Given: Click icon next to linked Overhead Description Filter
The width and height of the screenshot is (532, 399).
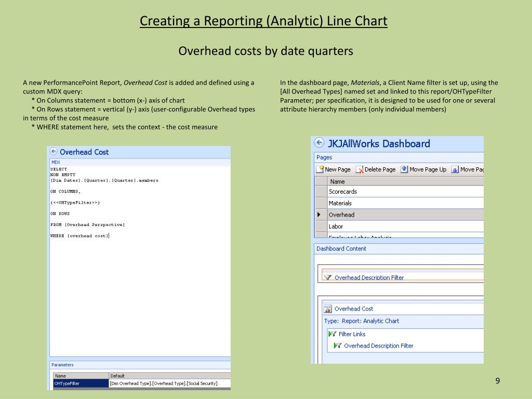Looking at the screenshot, I should tap(338, 345).
